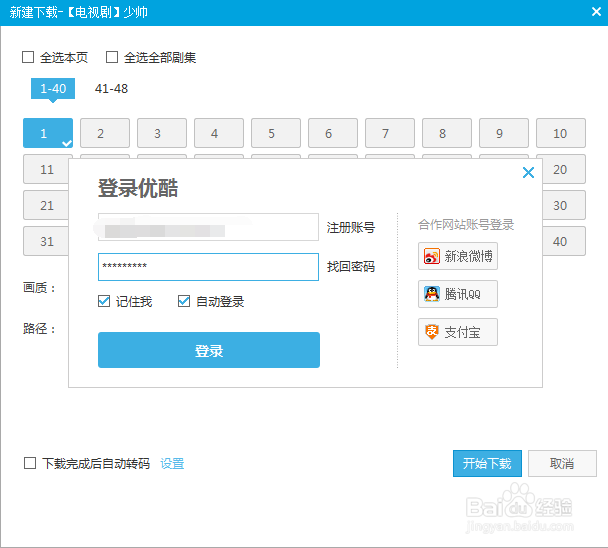608x548 pixels.
Task: Select episode 6
Action: 333,133
